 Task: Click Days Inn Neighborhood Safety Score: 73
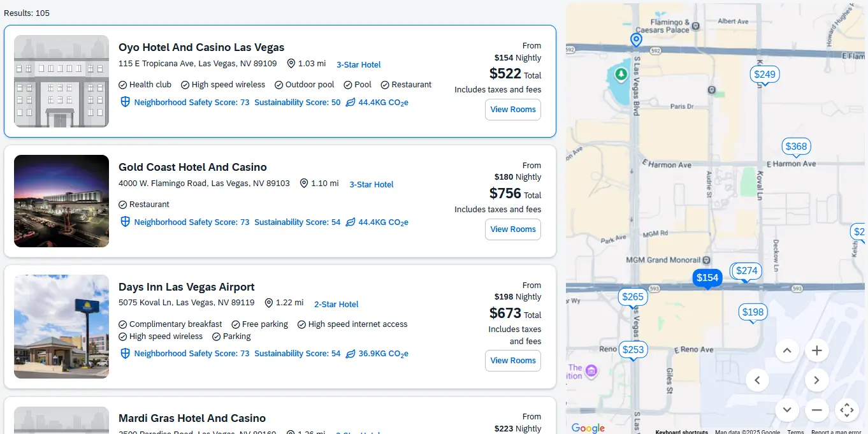[x=192, y=354]
